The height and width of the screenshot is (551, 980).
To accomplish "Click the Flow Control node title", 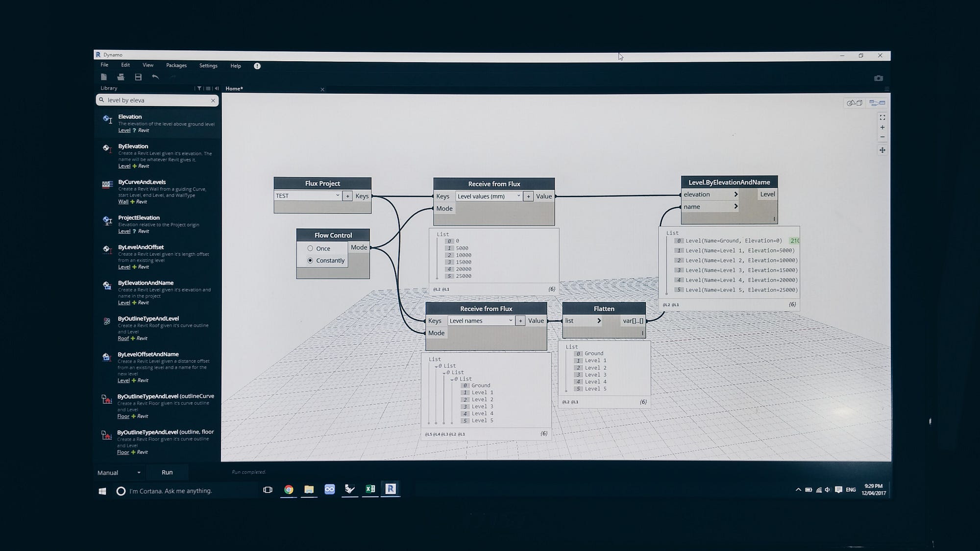I will click(x=333, y=235).
